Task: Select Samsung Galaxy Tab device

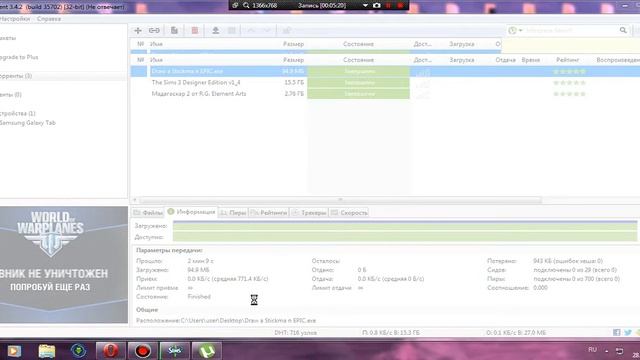Action: click(28, 122)
